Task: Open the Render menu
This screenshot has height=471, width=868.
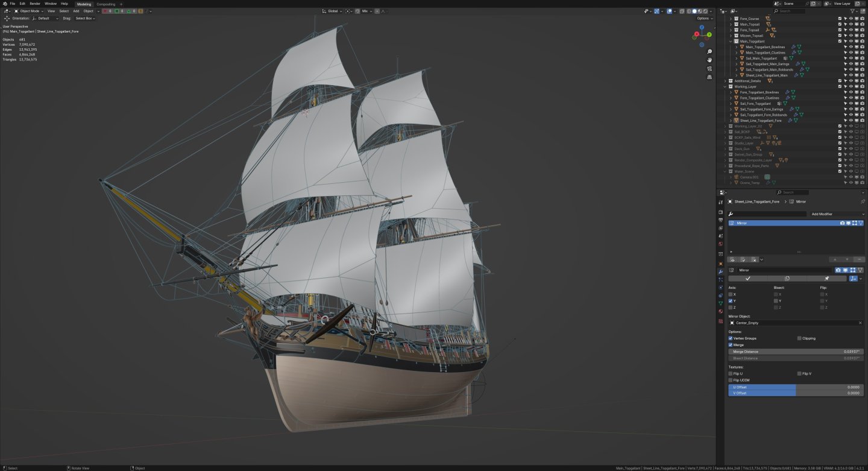Action: coord(35,4)
